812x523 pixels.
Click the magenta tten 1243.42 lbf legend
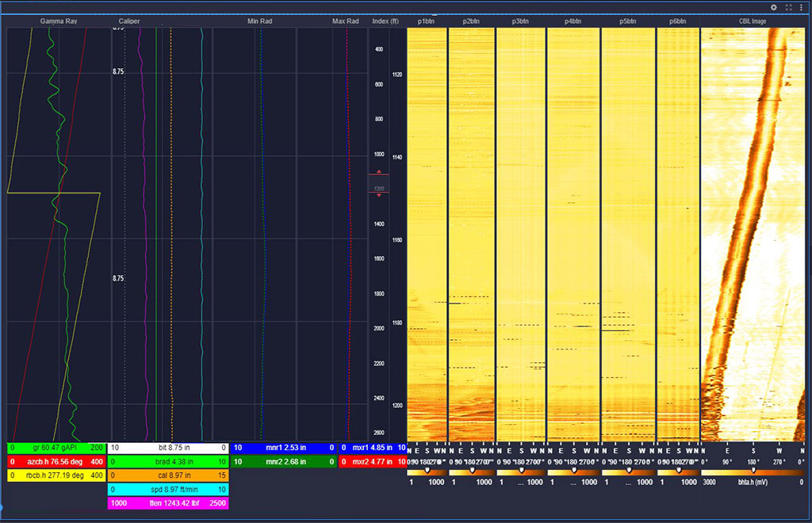point(168,503)
